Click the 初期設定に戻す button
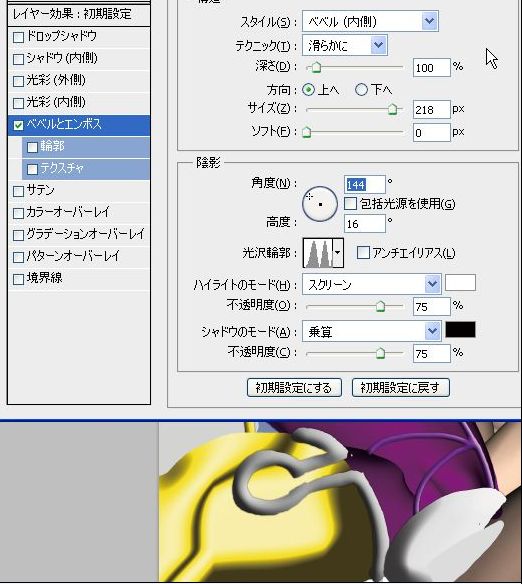Viewport: 522px width, 584px height. click(401, 388)
